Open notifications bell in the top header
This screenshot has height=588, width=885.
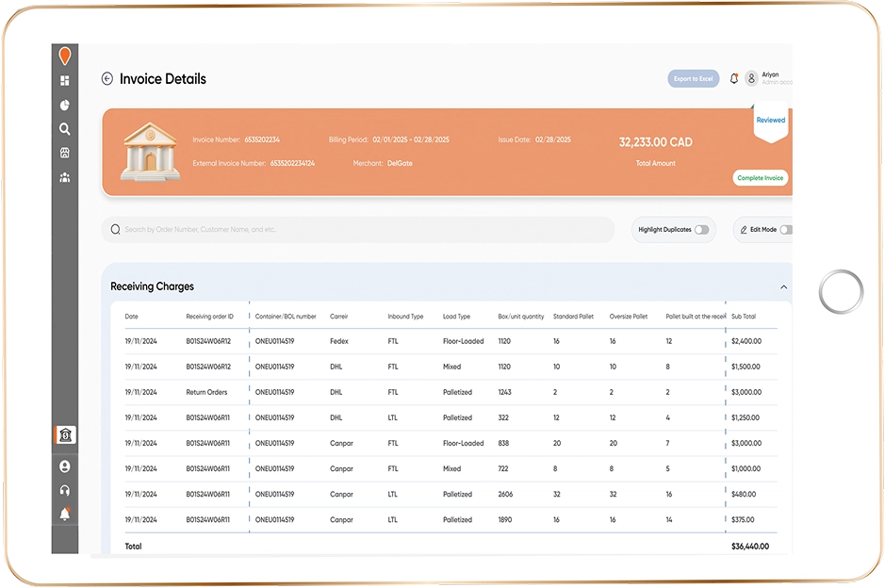734,79
